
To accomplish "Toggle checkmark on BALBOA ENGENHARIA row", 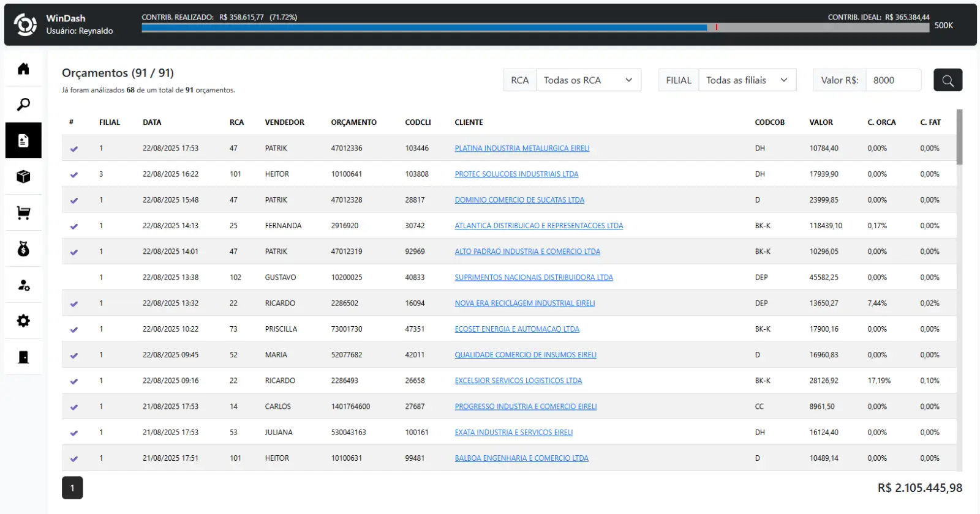I will (x=74, y=458).
